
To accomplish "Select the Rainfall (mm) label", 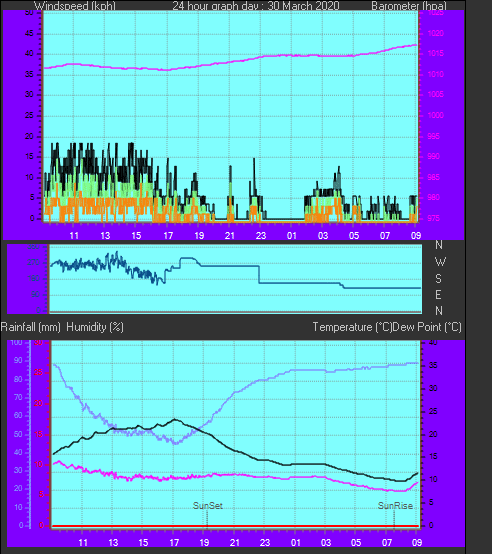I will pos(30,327).
